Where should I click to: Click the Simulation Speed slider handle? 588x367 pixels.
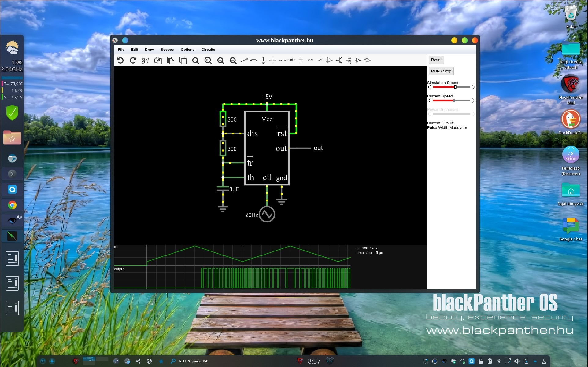[455, 87]
